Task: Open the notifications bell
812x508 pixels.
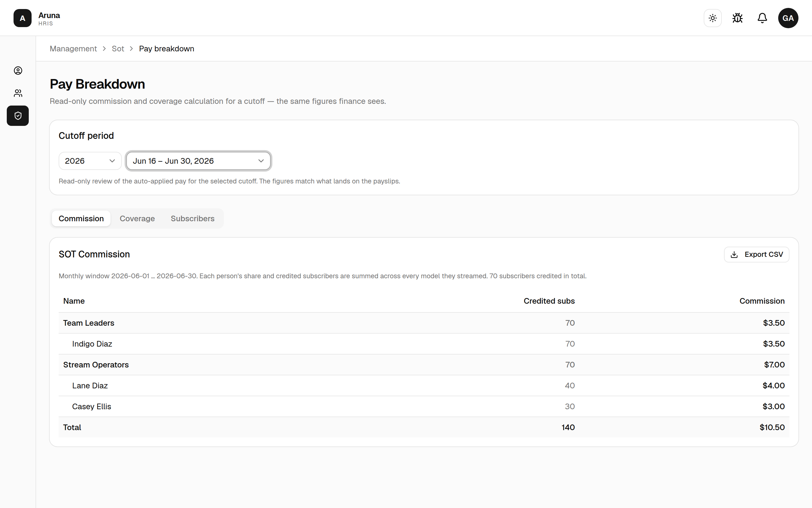Action: coord(762,18)
